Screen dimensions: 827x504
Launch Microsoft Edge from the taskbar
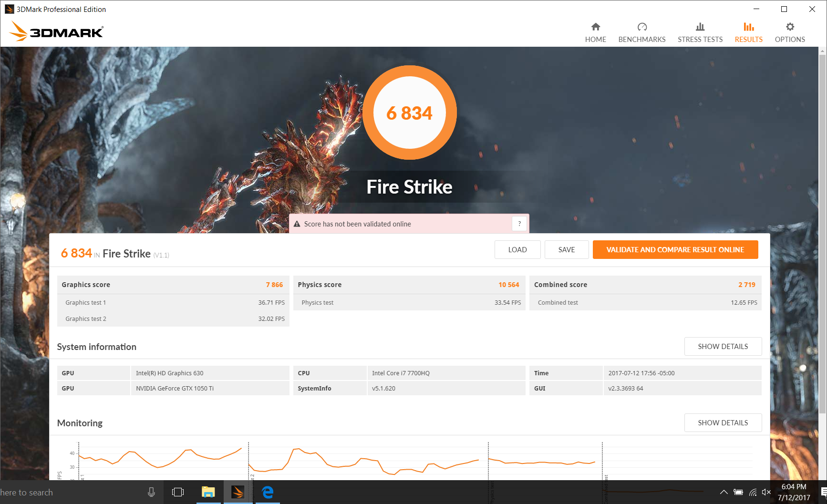268,492
